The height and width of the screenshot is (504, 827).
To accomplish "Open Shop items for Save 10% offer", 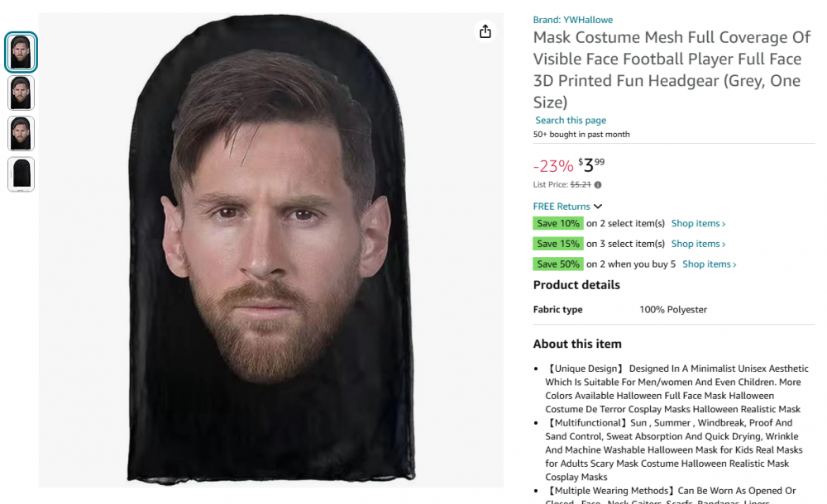I will tap(698, 224).
